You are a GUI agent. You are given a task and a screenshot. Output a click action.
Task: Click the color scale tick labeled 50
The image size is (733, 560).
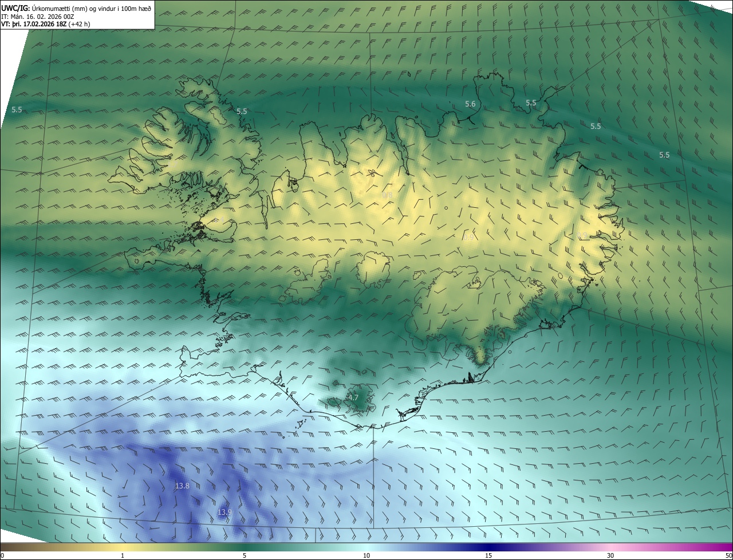728,555
